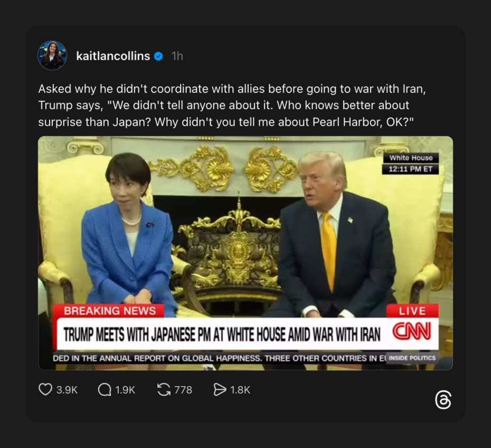Screen dimensions: 491x448
Task: Click the CNN logo in the video
Action: pos(412,331)
